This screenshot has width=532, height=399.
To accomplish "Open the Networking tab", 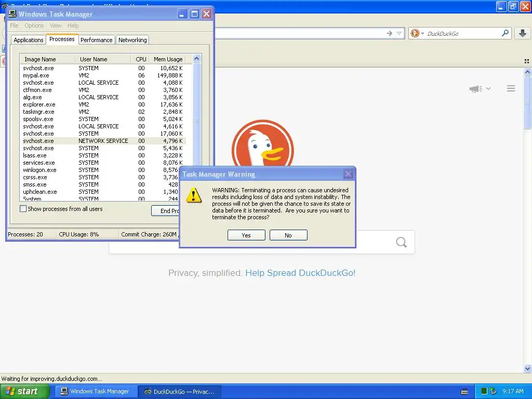I will 132,39.
